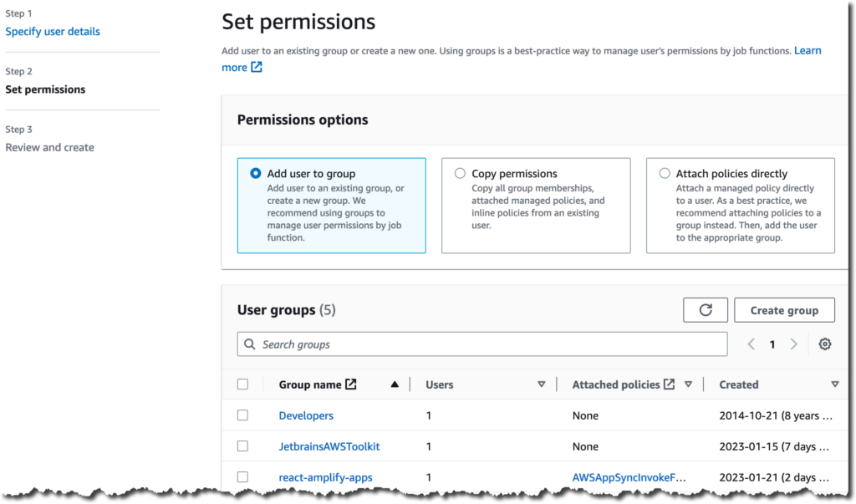
Task: Click external link icon beside Group name
Action: [x=351, y=384]
